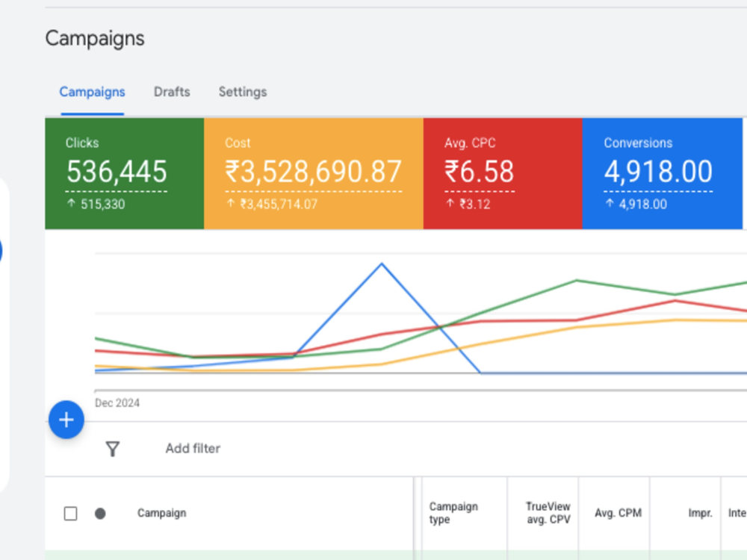747x560 pixels.
Task: Click the 4,918.00 conversions headline value
Action: click(658, 172)
